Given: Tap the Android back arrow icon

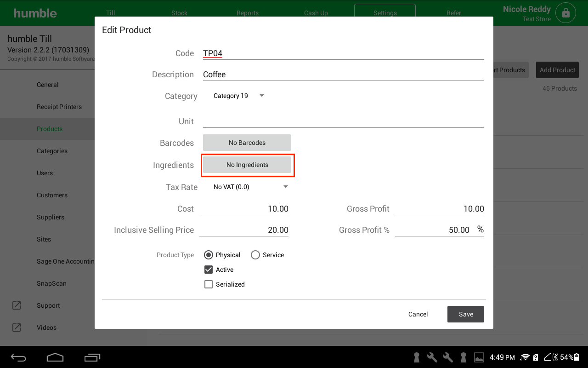Looking at the screenshot, I should click(19, 357).
